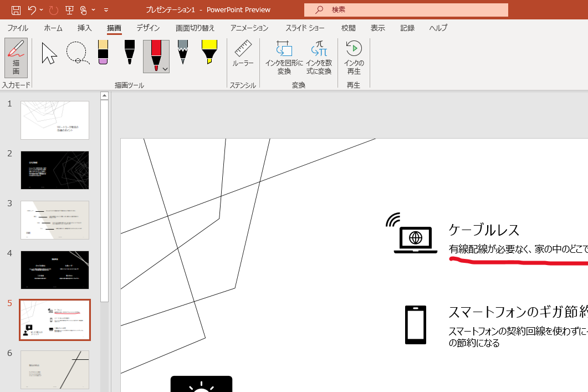588x392 pixels.
Task: Expand the Quick Access Toolbar customization menu
Action: pyautogui.click(x=106, y=9)
